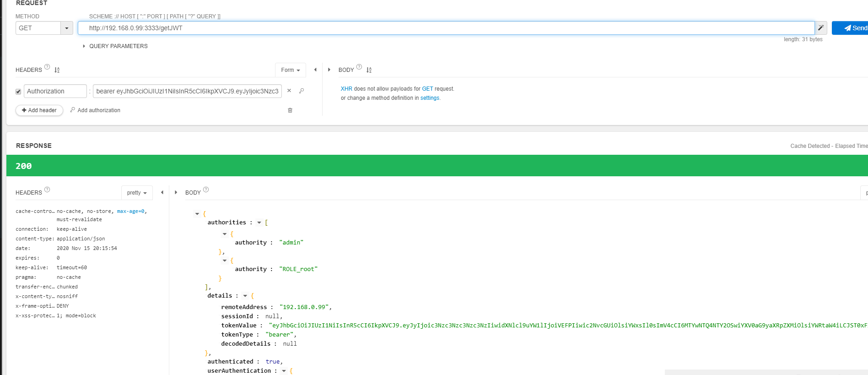Click the x-content-type value nosniff
The width and height of the screenshot is (868, 375).
coord(67,296)
